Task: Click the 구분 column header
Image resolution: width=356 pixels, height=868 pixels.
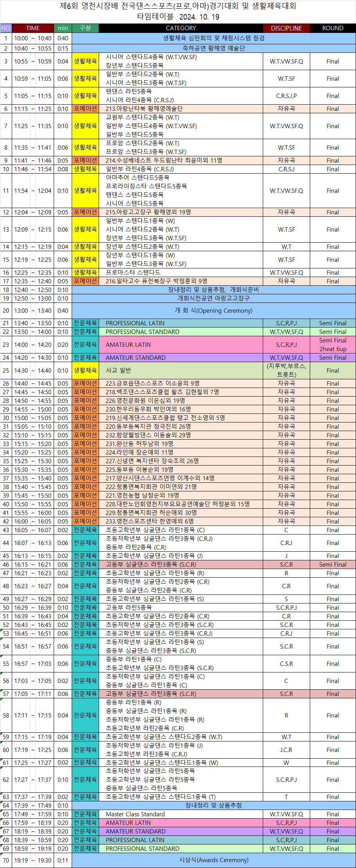Action: pyautogui.click(x=85, y=28)
